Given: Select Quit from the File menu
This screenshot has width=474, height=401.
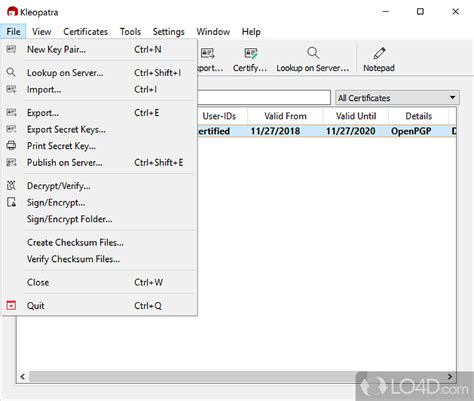Looking at the screenshot, I should pos(99,305).
